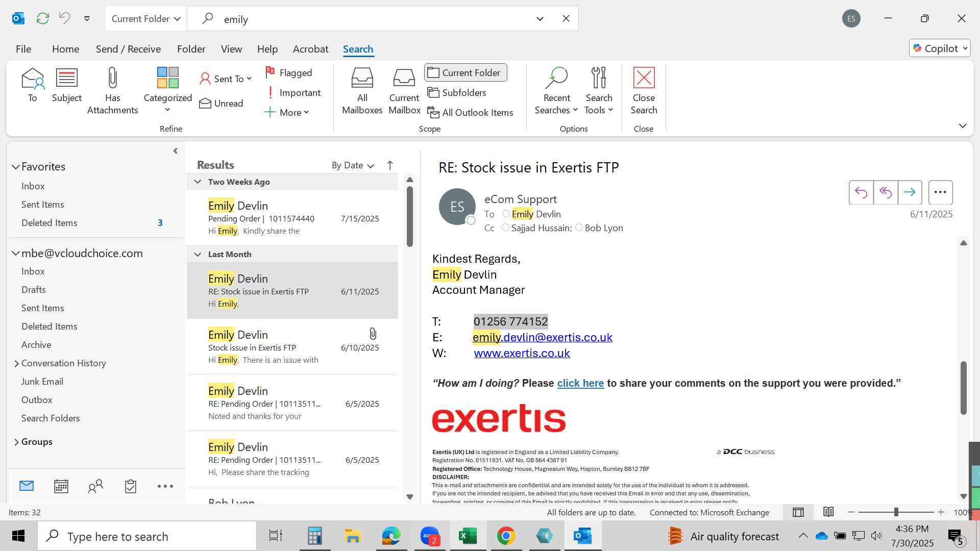This screenshot has height=551, width=980.
Task: Collapse the Last Month group
Action: pos(198,254)
